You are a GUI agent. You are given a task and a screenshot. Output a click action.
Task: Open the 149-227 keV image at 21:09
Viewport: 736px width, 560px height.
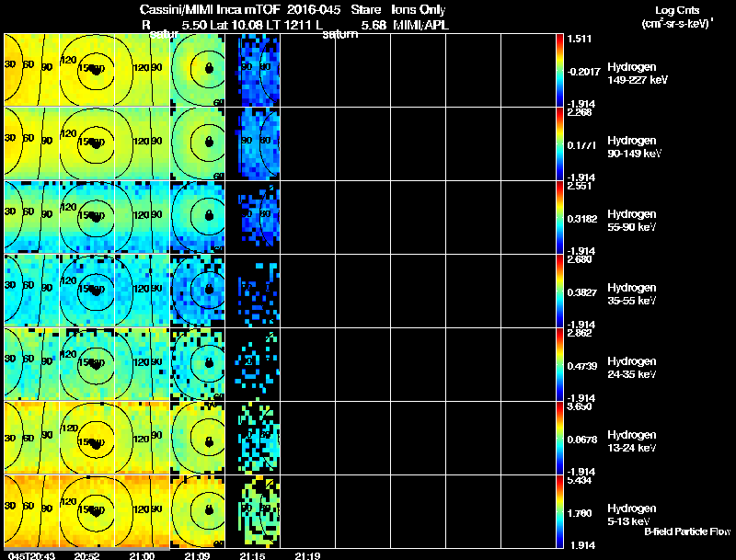click(198, 70)
